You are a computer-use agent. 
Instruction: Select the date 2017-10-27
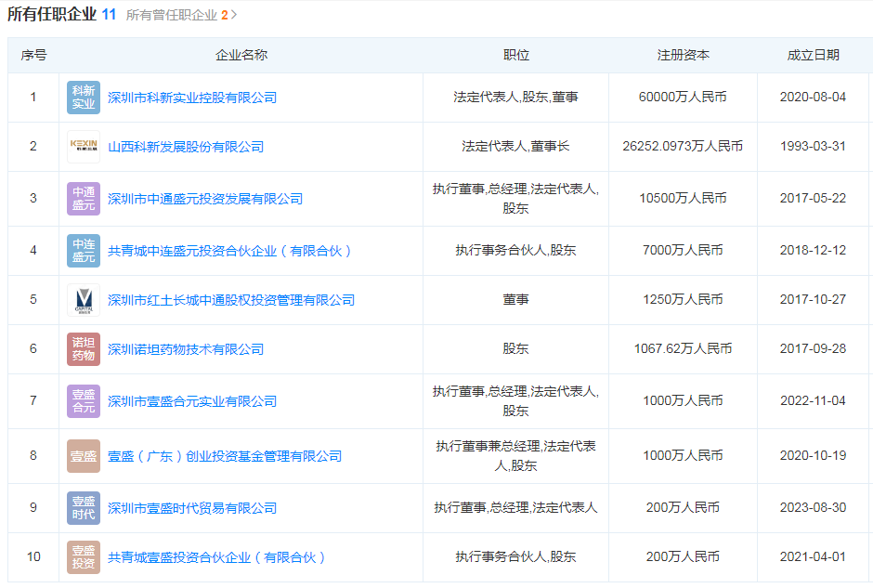[x=813, y=299]
